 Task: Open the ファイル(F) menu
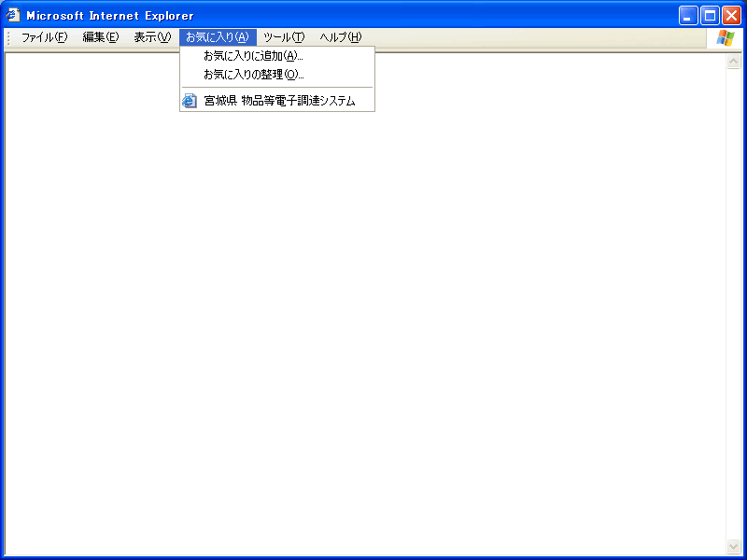[x=44, y=37]
